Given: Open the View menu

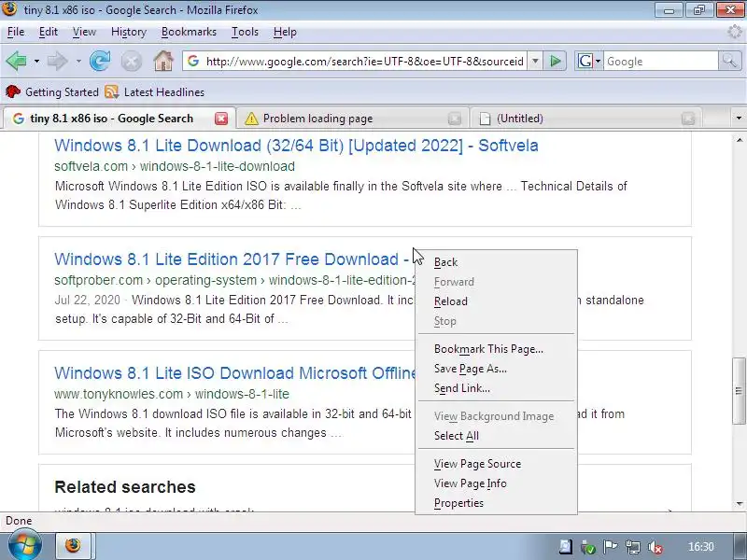Looking at the screenshot, I should point(84,32).
